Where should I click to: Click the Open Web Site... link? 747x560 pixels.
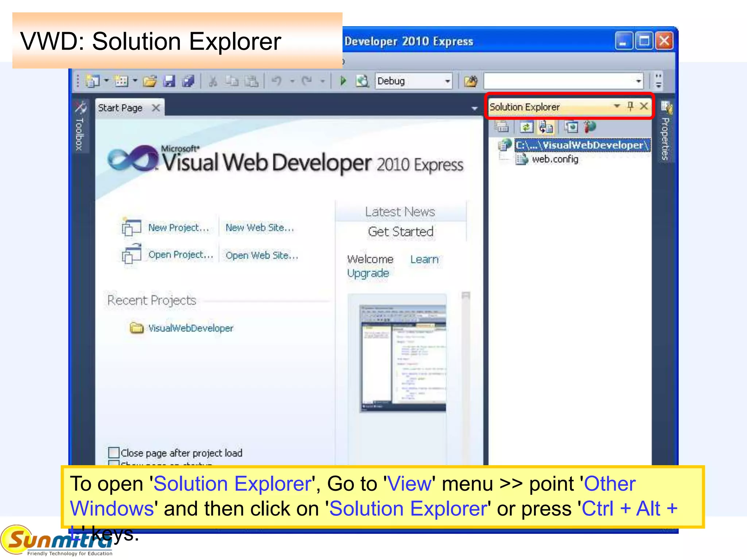(x=262, y=255)
